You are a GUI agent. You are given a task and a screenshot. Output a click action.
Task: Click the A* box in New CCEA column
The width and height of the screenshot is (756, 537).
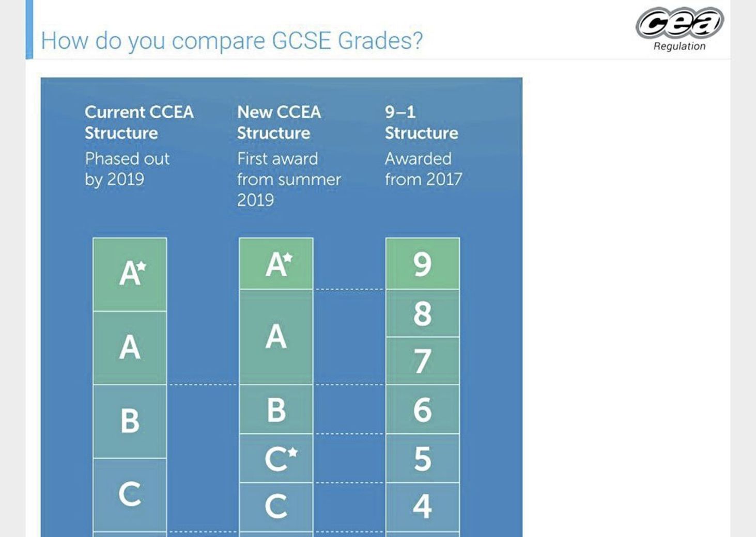coord(276,263)
